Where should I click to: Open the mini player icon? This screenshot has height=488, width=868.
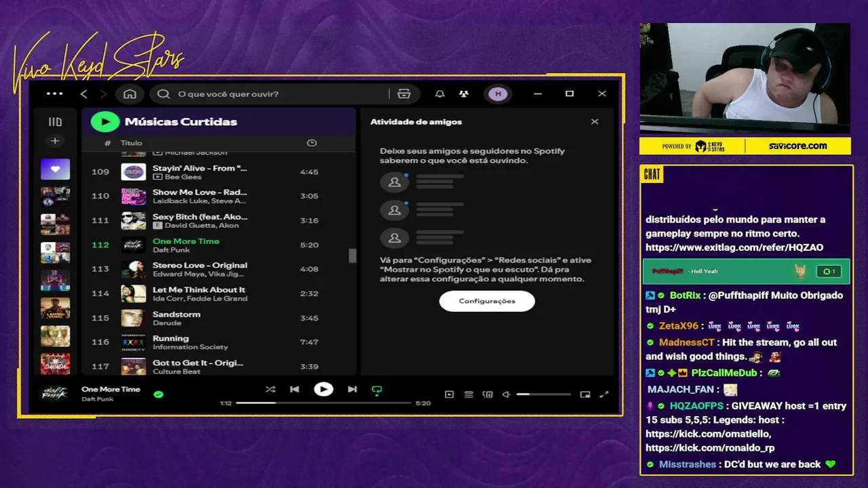click(585, 394)
